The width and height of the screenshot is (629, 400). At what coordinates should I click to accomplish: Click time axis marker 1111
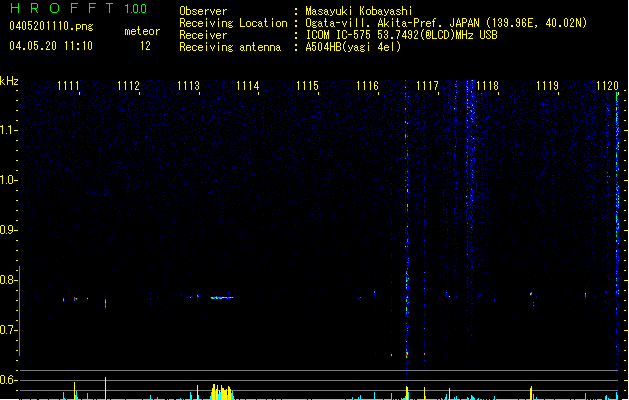(68, 86)
